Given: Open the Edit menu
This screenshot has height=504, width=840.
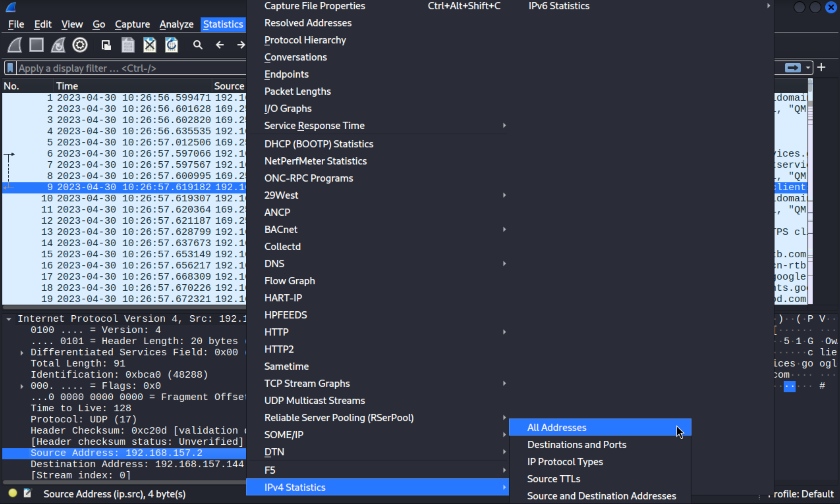Looking at the screenshot, I should pyautogui.click(x=43, y=24).
